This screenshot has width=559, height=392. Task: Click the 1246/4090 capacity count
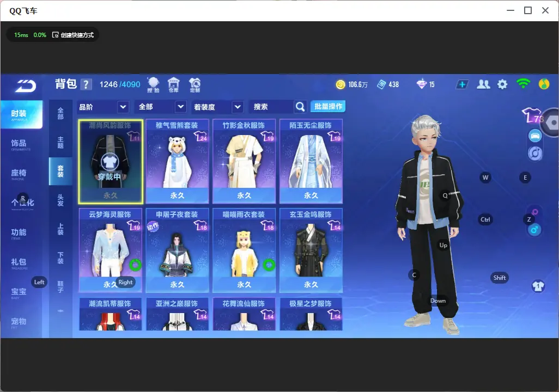point(120,84)
